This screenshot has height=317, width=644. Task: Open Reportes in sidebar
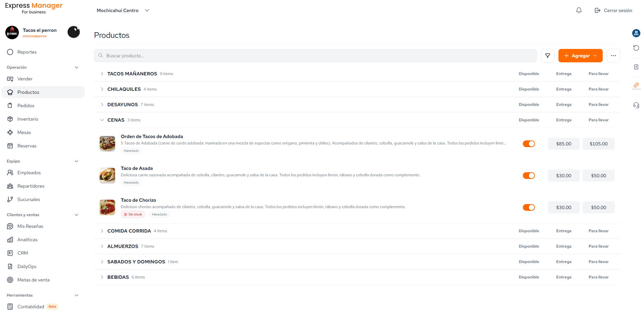tap(43, 52)
